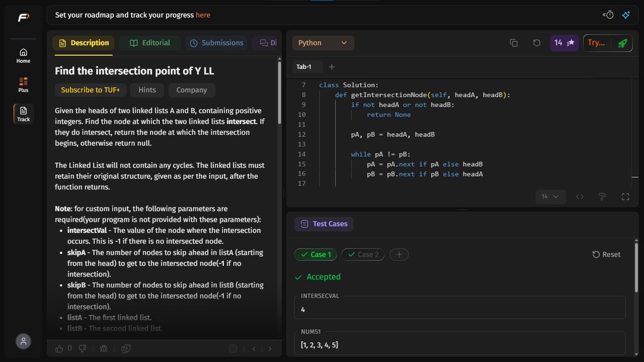Go to the next problem arrow

coord(269,349)
